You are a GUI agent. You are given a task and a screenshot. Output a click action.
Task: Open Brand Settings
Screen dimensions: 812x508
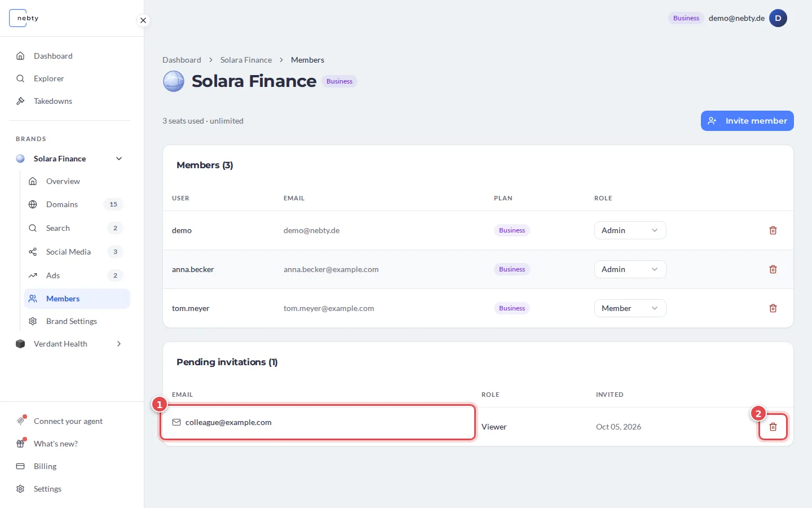[77, 321]
